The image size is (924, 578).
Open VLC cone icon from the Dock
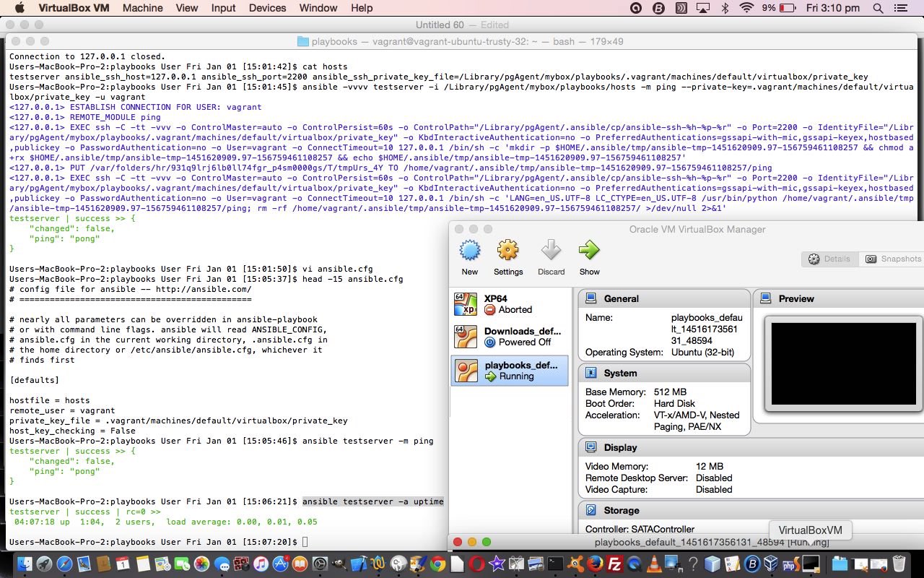click(x=654, y=564)
